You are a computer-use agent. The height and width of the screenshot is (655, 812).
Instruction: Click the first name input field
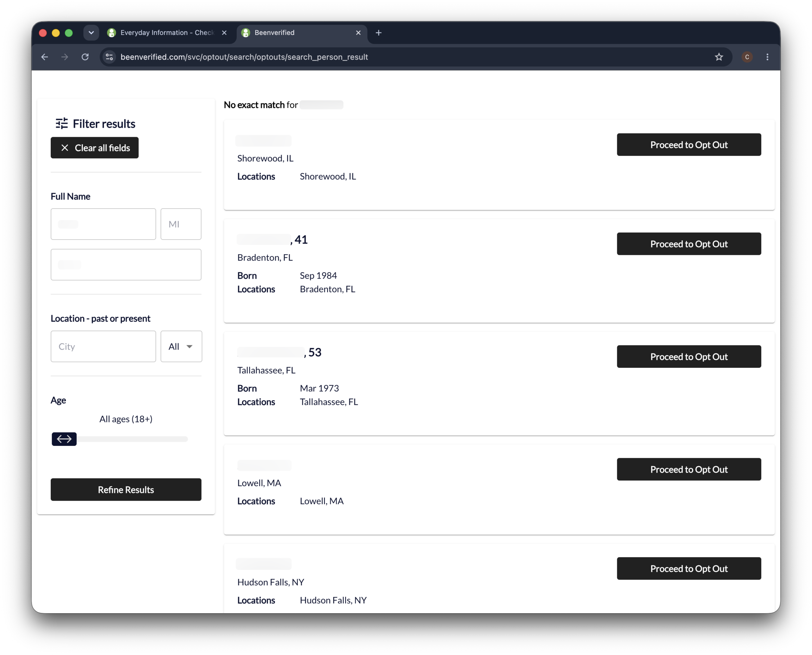point(103,224)
